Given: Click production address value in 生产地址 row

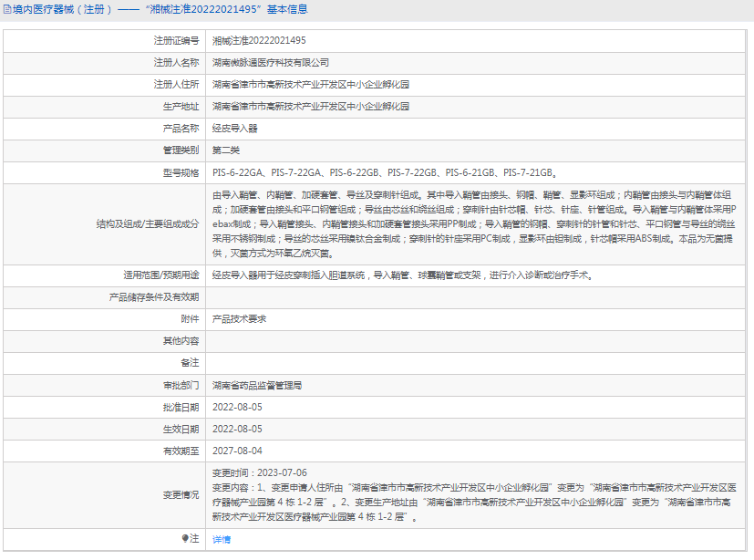Looking at the screenshot, I should click(x=311, y=107).
